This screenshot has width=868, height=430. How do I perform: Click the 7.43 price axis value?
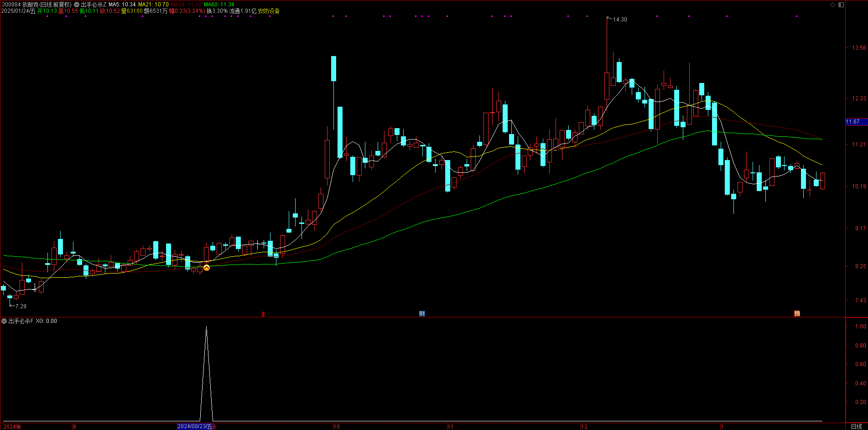pos(860,300)
